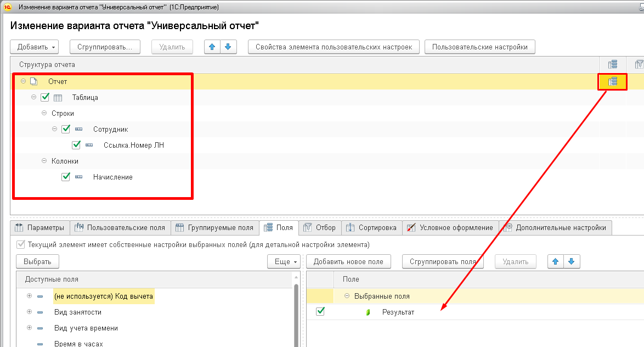Click the Добавить новое поле button
This screenshot has height=347, width=644.
pyautogui.click(x=348, y=261)
